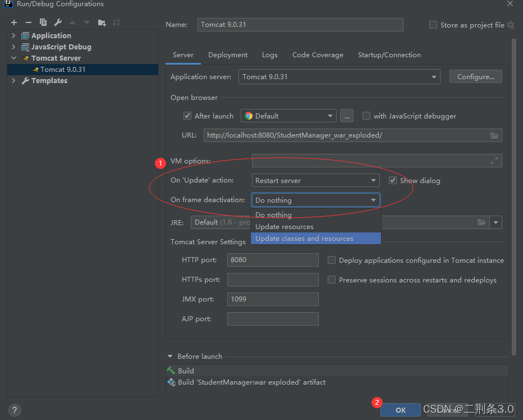Expand the JavaScript Debug tree node
The height and width of the screenshot is (420, 523).
coord(13,47)
